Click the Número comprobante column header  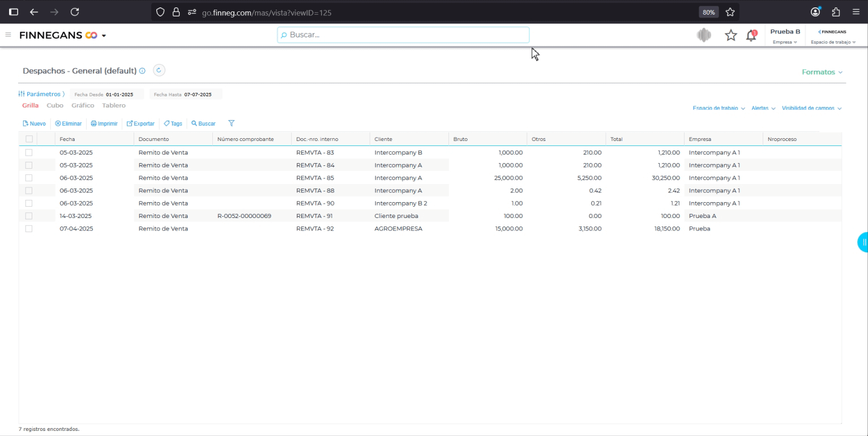251,139
